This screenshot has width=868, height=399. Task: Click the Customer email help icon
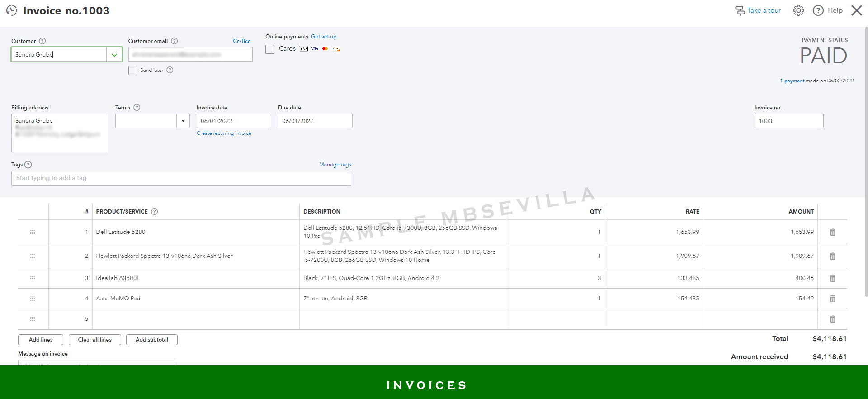pos(175,41)
